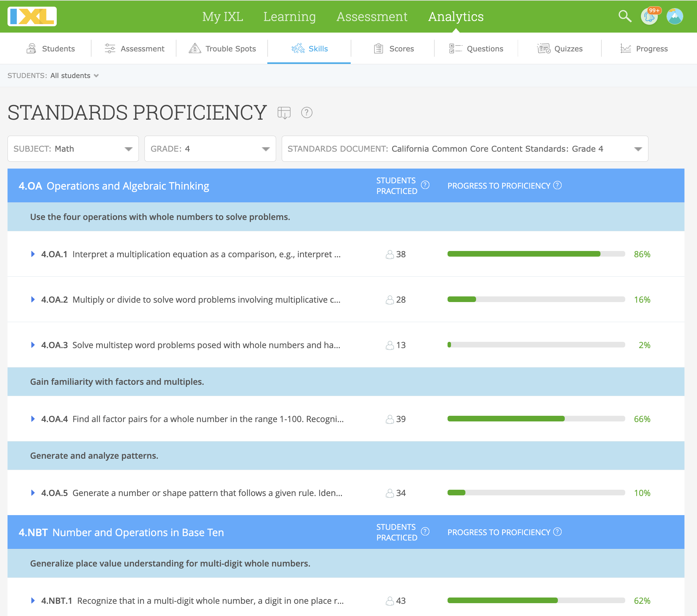Select the Trouble Spots warning icon
This screenshot has width=697, height=616.
click(x=195, y=48)
